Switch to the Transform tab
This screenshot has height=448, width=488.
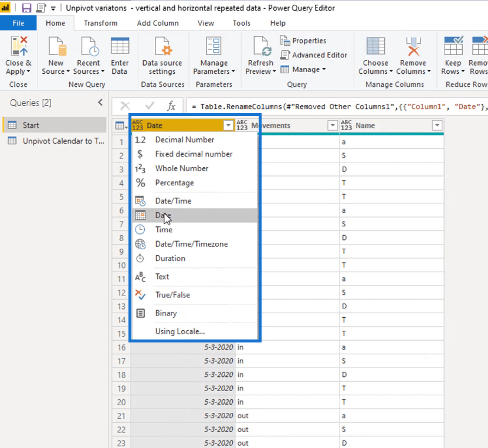tap(100, 23)
